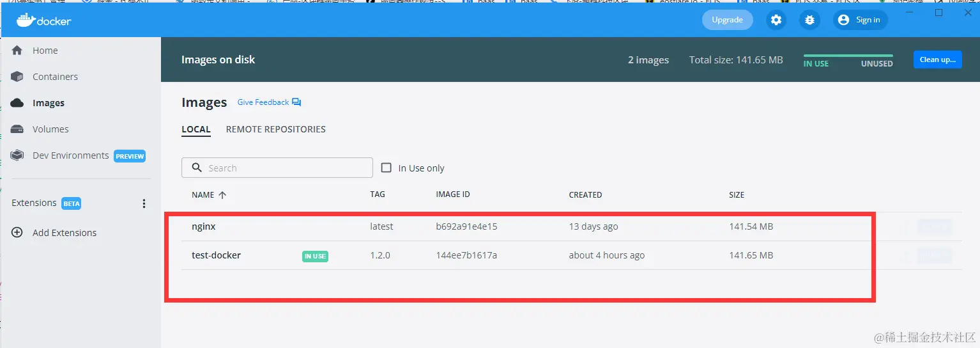Switch to the REMOTE REPOSITORIES tab
The height and width of the screenshot is (348, 980).
[275, 129]
